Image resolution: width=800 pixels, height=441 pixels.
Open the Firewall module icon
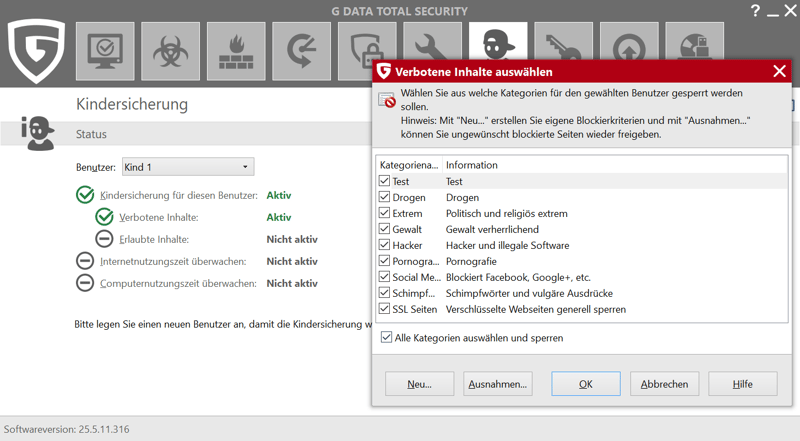[x=236, y=51]
